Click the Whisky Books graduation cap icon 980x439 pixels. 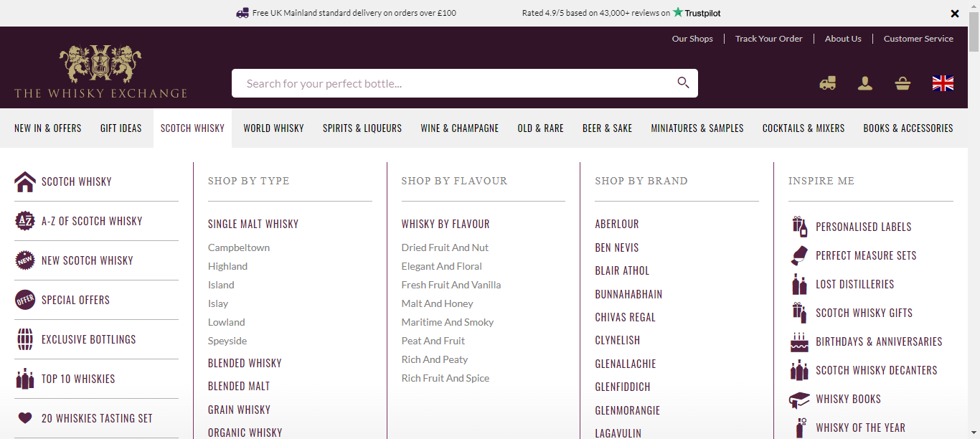click(799, 399)
